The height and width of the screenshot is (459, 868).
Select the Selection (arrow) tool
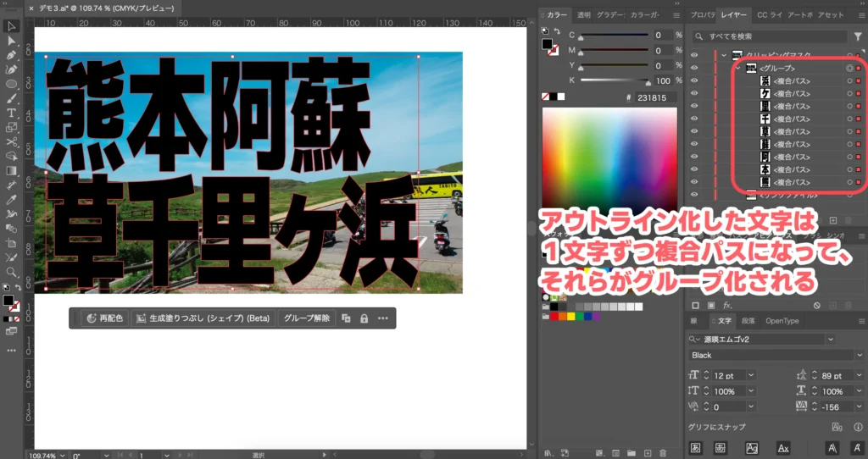pos(12,26)
